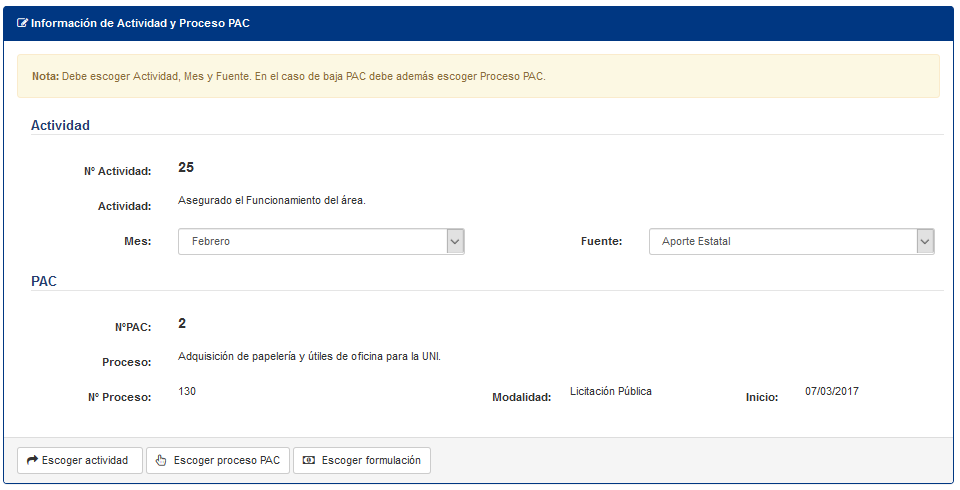The width and height of the screenshot is (960, 490).
Task: Click the Licitación Pública modality value
Action: click(610, 391)
